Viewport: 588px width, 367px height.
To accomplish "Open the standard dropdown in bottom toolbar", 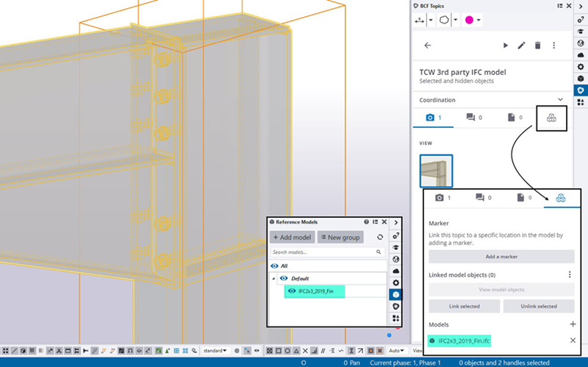I will pyautogui.click(x=215, y=351).
